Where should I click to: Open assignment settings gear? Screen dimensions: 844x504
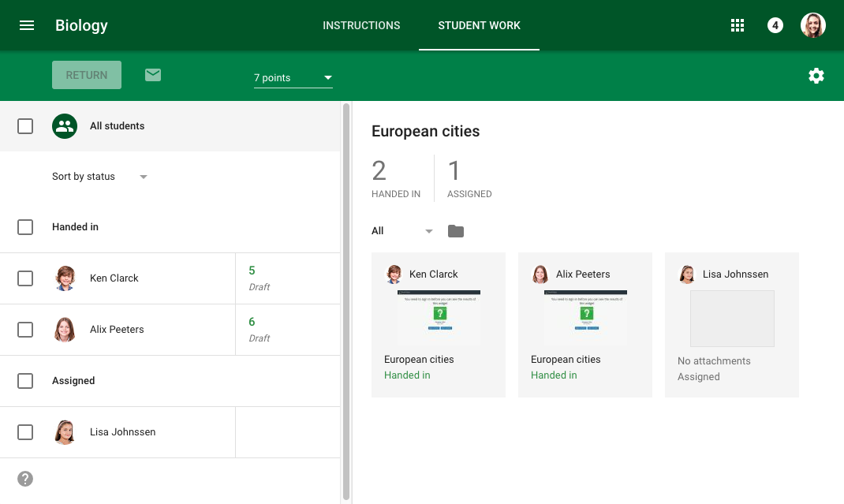pyautogui.click(x=816, y=76)
